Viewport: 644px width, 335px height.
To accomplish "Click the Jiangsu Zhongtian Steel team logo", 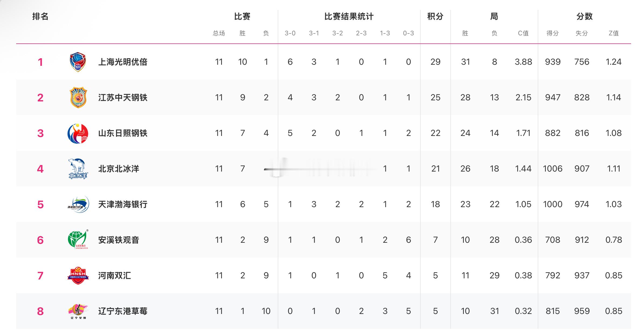I will [x=78, y=97].
